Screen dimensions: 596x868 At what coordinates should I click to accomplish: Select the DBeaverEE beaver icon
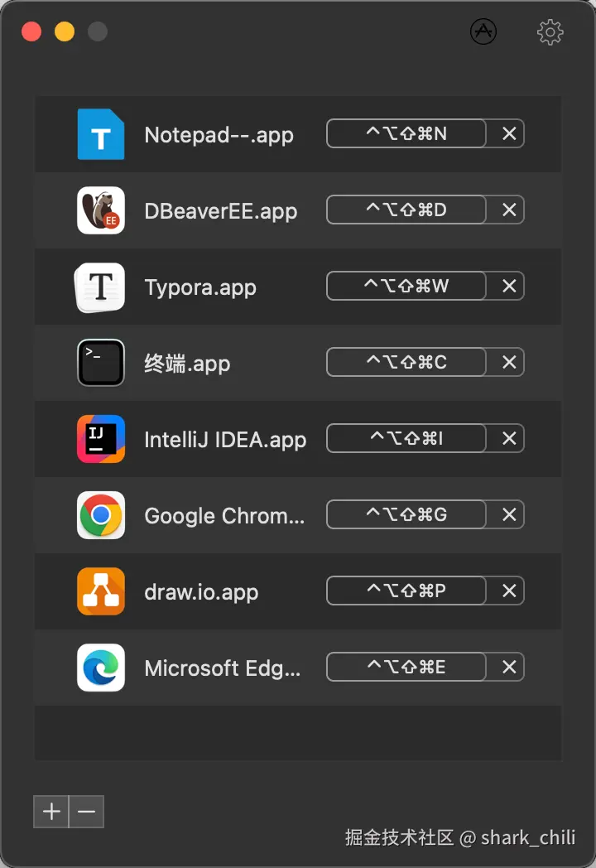pos(101,210)
